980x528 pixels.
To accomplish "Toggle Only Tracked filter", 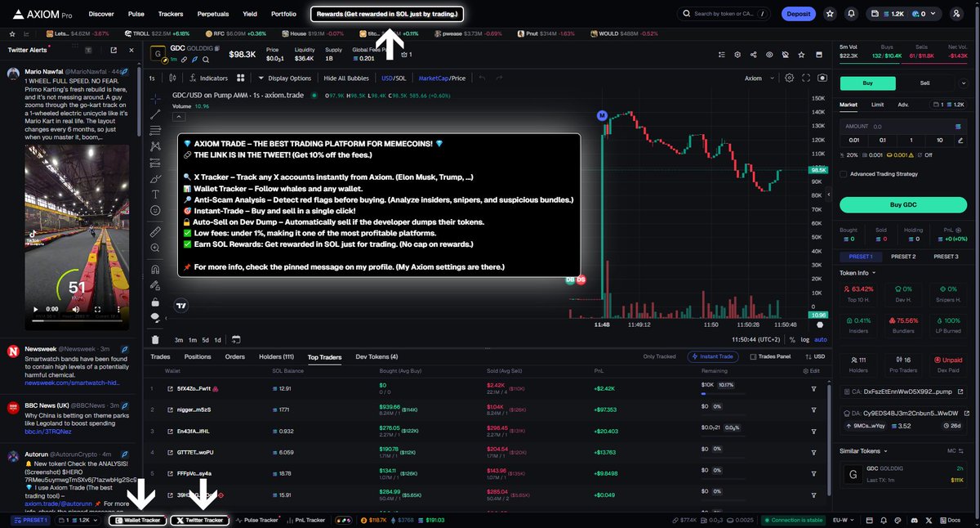I will coord(659,356).
